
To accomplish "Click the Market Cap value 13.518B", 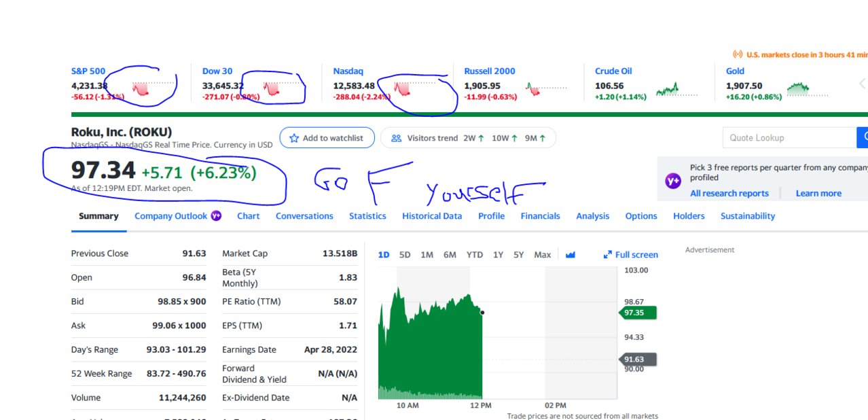I will pyautogui.click(x=340, y=253).
